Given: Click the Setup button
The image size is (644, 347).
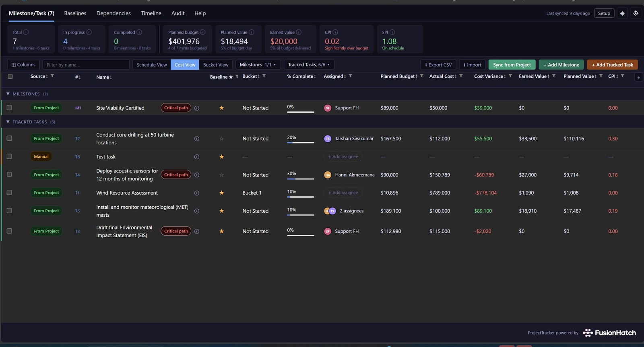Looking at the screenshot, I should 604,13.
